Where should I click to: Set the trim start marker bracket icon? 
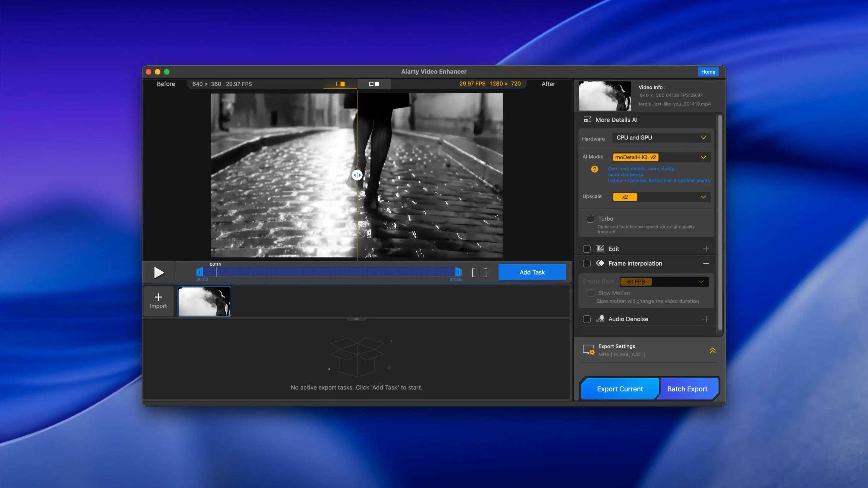[473, 273]
